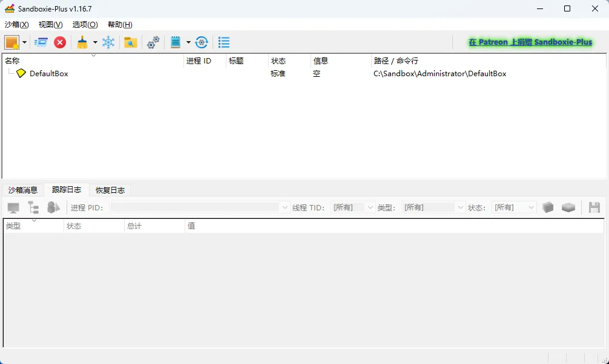Terminate all sandboxed processes with red X icon

[60, 42]
